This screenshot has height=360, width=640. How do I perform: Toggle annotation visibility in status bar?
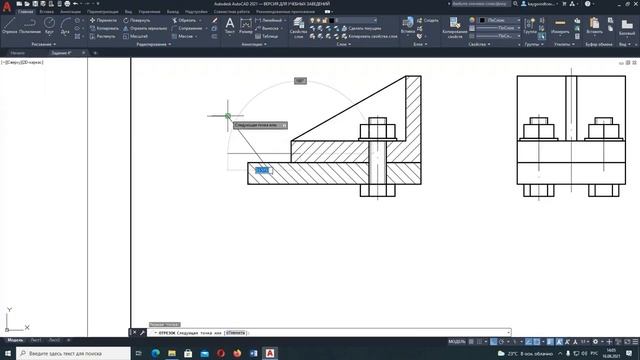559,342
